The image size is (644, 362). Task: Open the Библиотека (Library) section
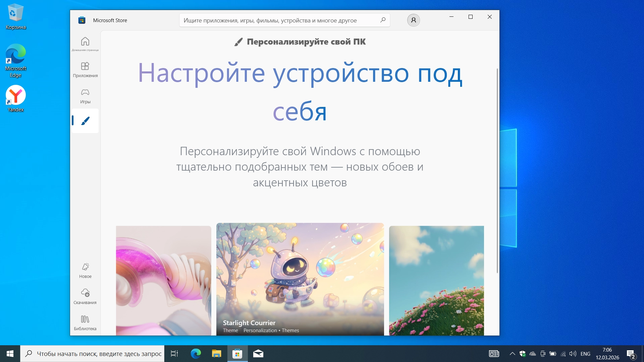click(x=85, y=322)
